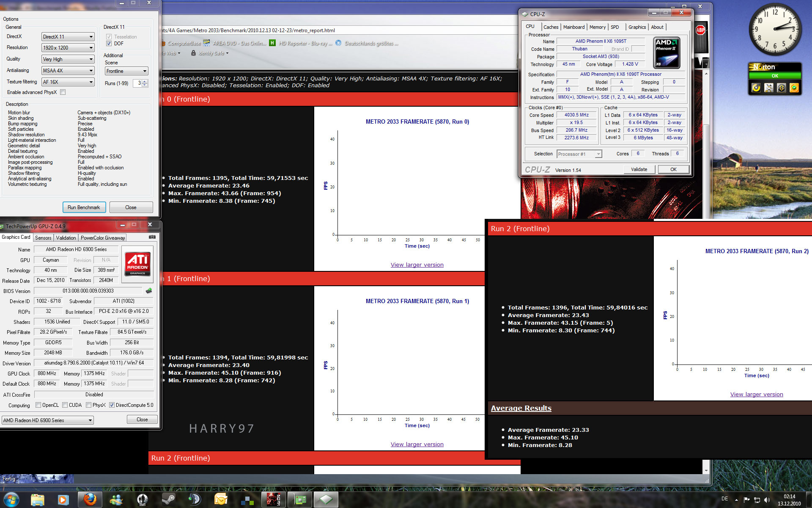The height and width of the screenshot is (508, 812).
Task: Increase the Runs count stepper
Action: click(145, 81)
